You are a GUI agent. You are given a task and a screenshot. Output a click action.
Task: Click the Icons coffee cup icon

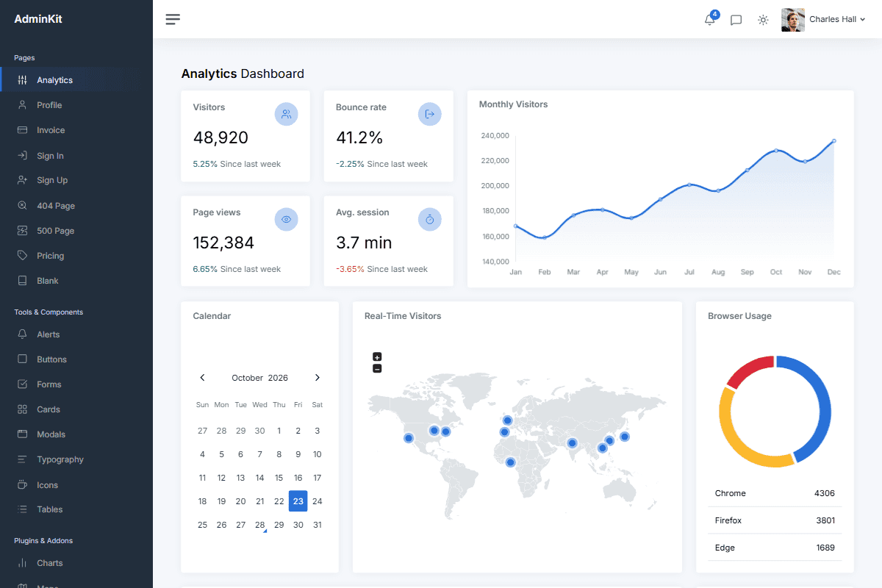[22, 485]
